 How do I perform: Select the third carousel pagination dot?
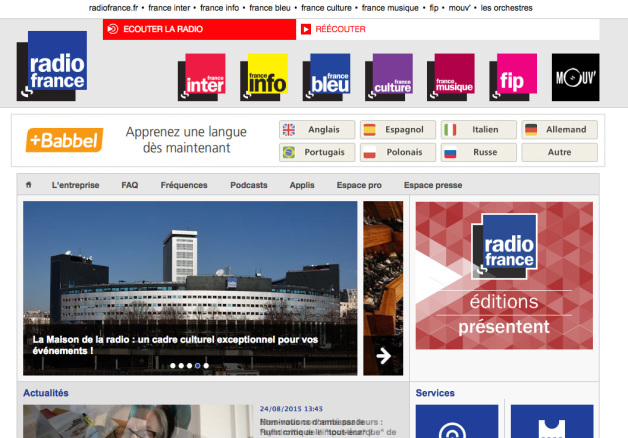189,366
